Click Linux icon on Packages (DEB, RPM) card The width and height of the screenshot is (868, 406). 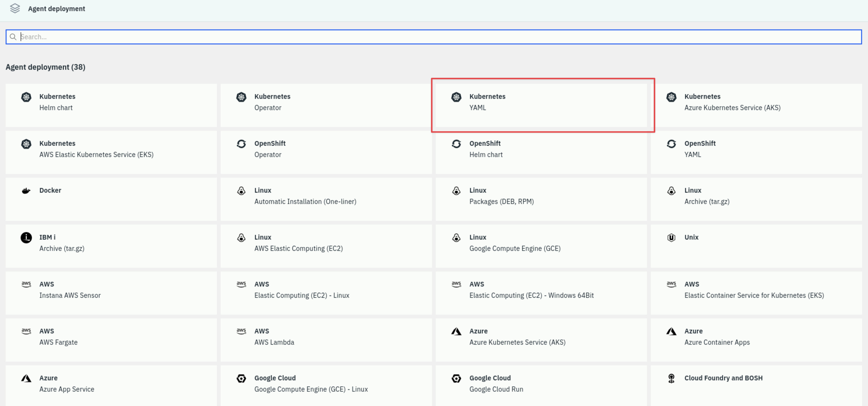click(x=456, y=191)
